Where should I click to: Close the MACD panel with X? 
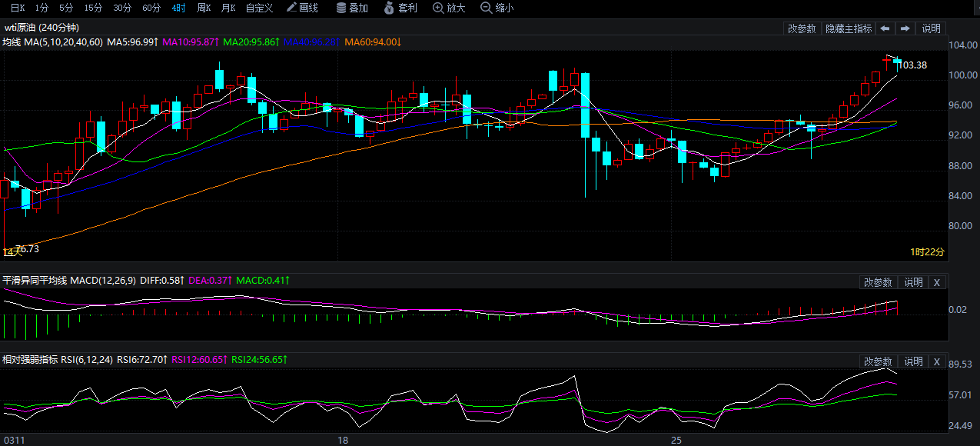[x=936, y=282]
